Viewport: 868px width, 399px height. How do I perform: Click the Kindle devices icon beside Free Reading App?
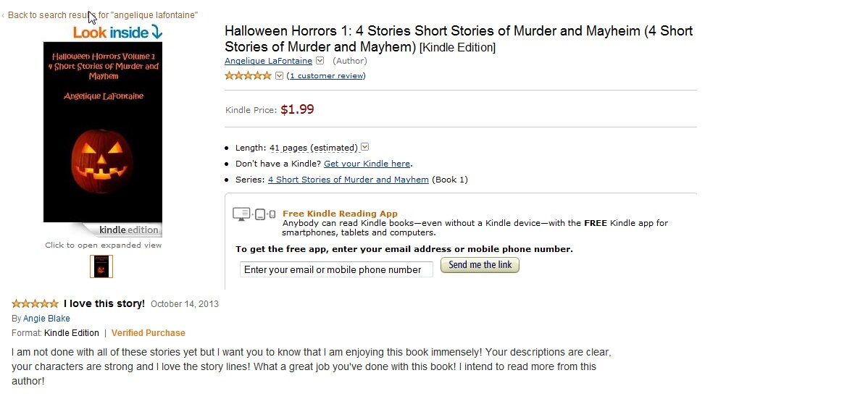254,214
